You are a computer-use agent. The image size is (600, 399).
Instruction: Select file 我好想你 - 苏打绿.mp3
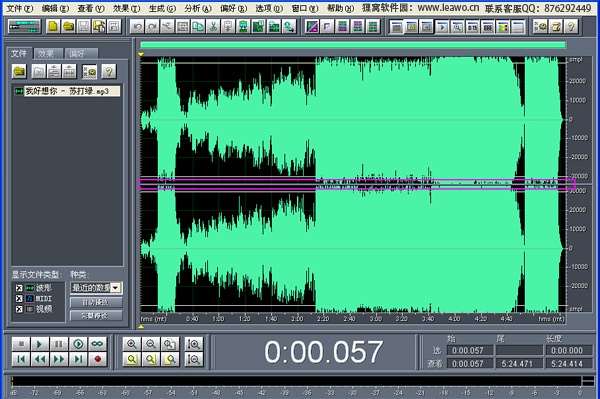pyautogui.click(x=67, y=91)
